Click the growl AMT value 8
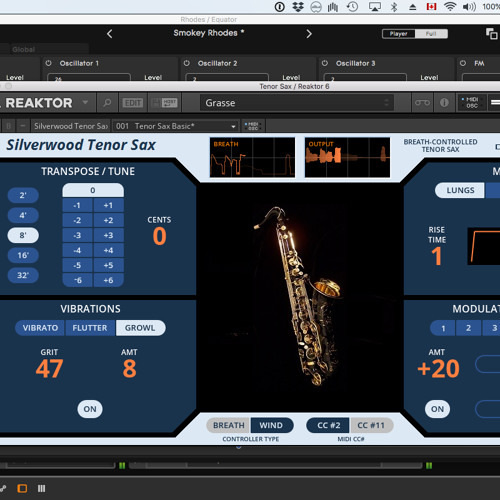Screen dimensions: 500x500 click(129, 369)
